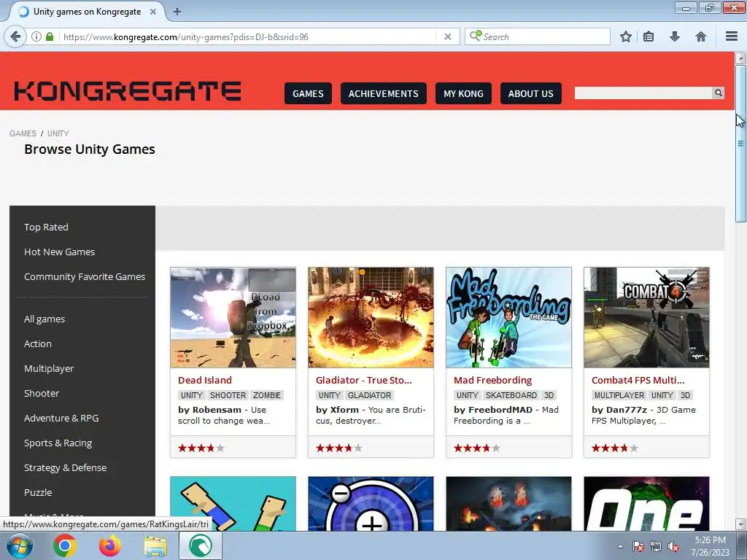This screenshot has width=747, height=560.
Task: Click the green browser app in taskbar
Action: (201, 545)
